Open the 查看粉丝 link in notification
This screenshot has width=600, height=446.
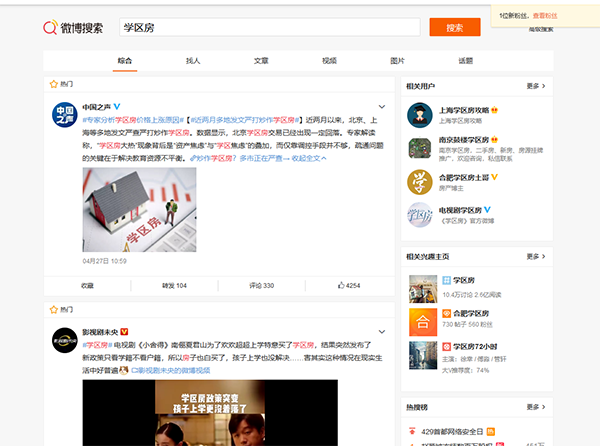[x=545, y=16]
